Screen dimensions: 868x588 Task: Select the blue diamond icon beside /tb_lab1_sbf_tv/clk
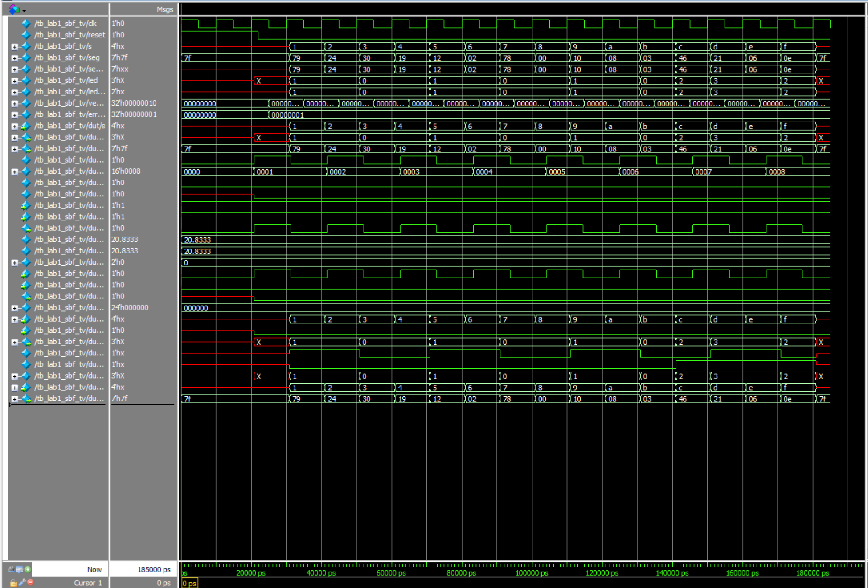click(x=26, y=23)
